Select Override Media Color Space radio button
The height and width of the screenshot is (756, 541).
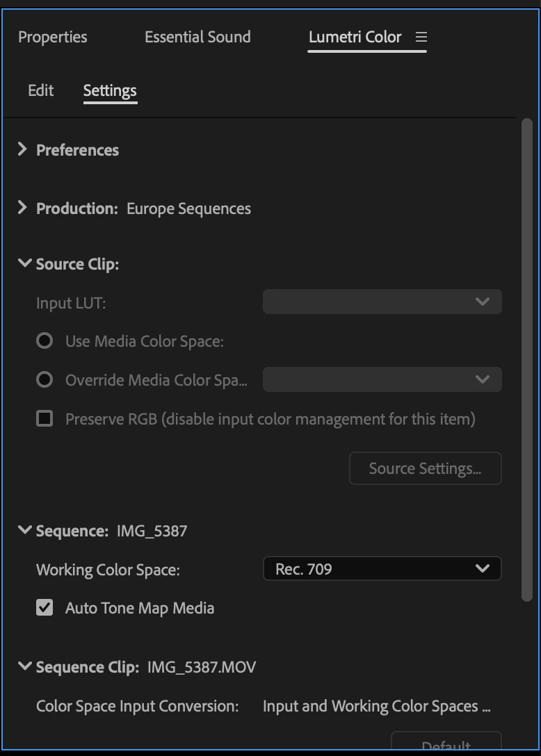pyautogui.click(x=45, y=380)
